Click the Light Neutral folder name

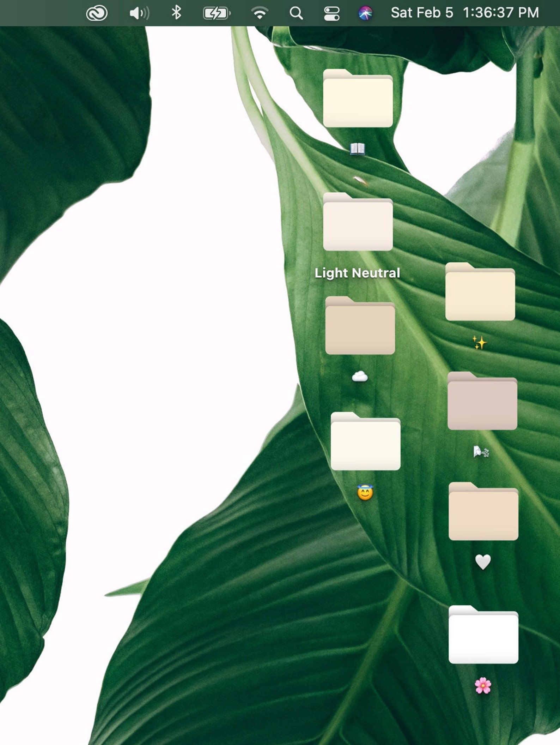pos(357,273)
